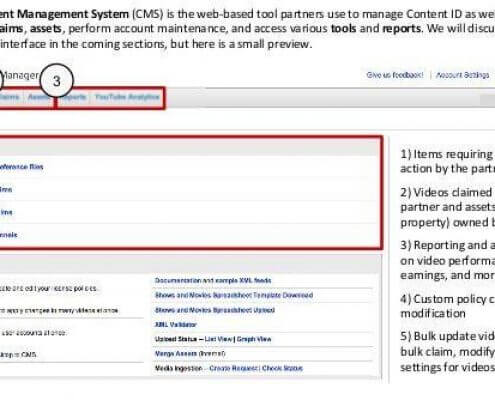The height and width of the screenshot is (400, 495).
Task: Open Shows and Movies Spreadsheet Upload link
Action: tap(215, 310)
